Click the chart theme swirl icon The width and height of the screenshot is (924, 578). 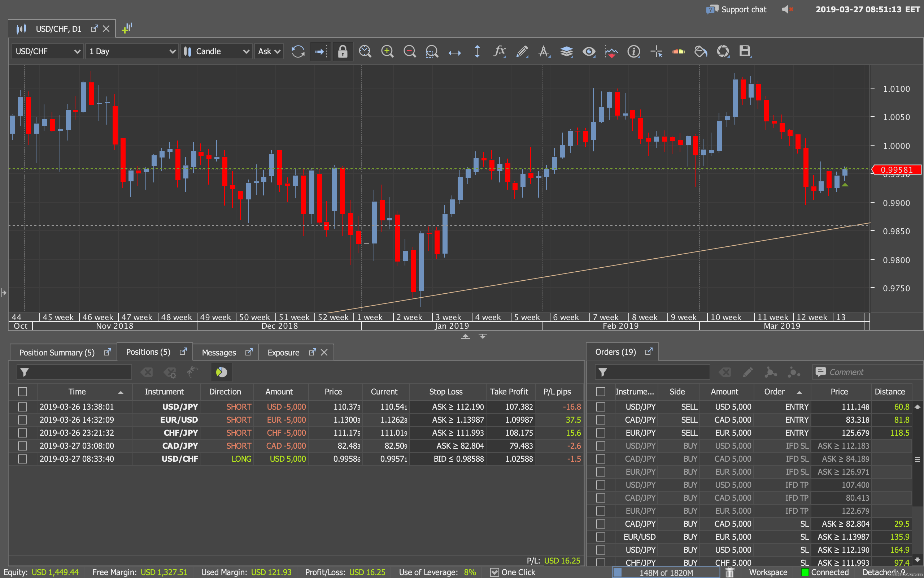(723, 51)
